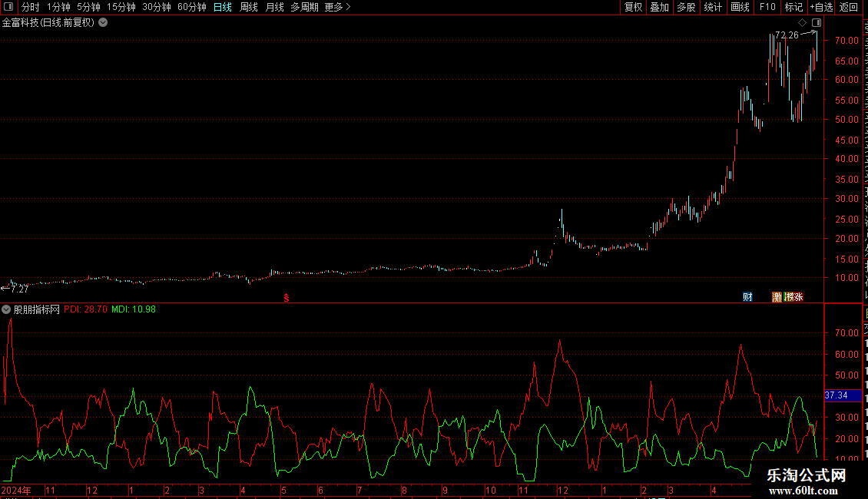This screenshot has height=499, width=868.
Task: Click the MDI: 10.98 indicator value
Action: 134,309
